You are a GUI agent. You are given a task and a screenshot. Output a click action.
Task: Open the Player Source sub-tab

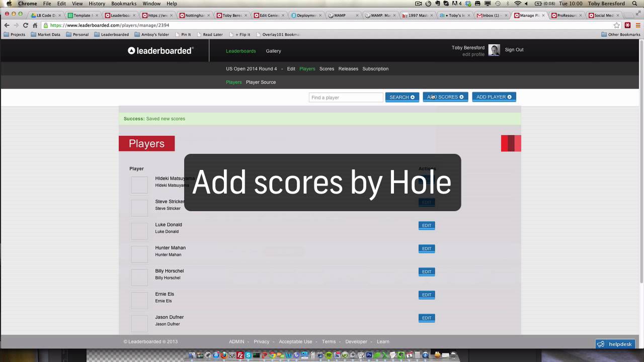click(261, 82)
